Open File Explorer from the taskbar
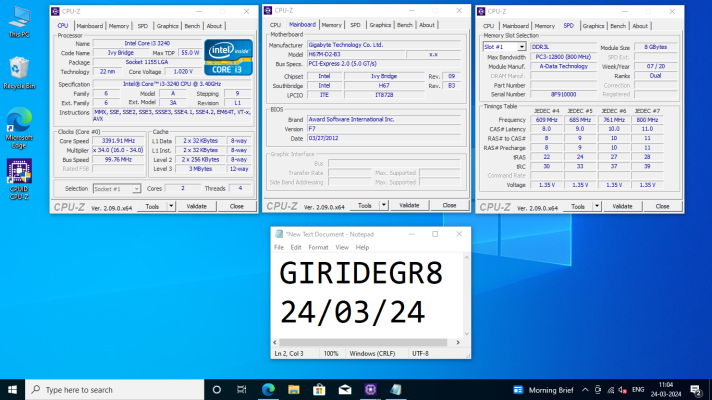This screenshot has width=712, height=400. (x=294, y=390)
